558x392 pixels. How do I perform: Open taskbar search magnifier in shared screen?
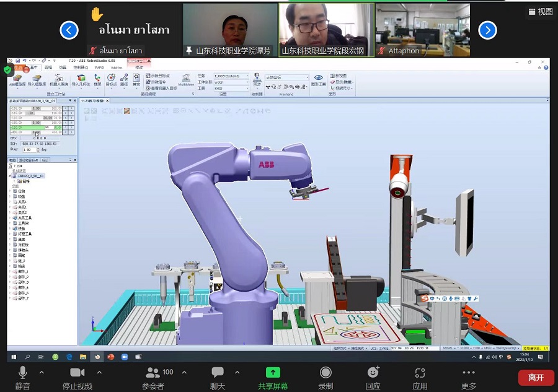27,357
